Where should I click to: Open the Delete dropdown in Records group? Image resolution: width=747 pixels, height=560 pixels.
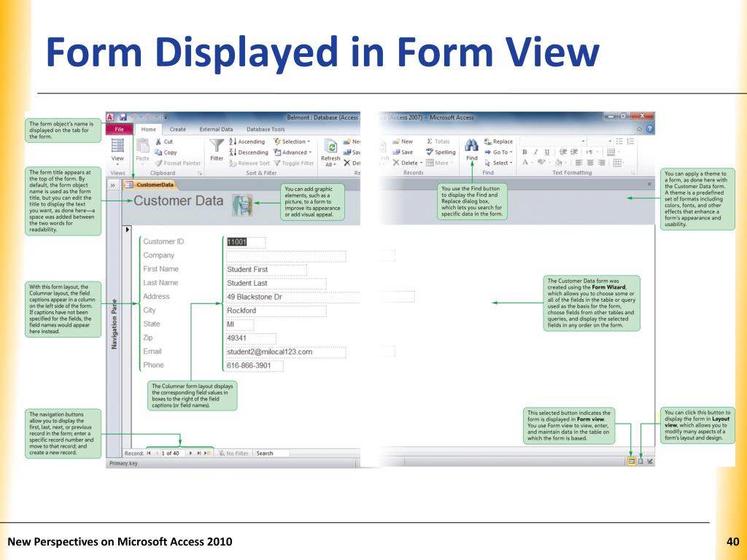tap(408, 163)
